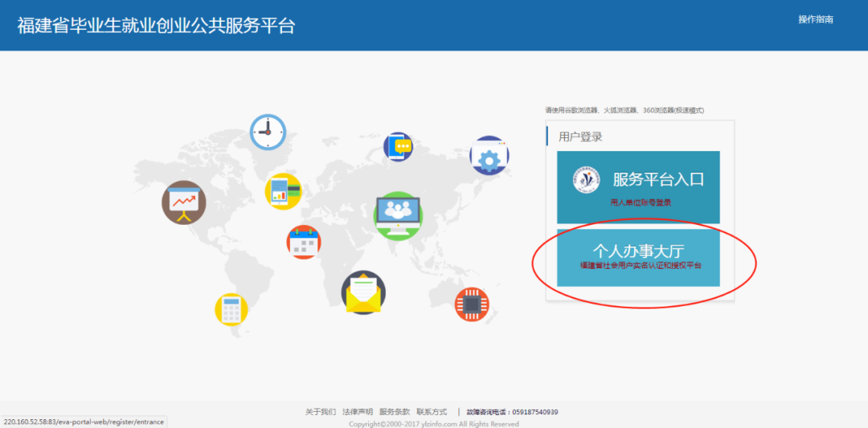Open the 服务条款 footer link

pyautogui.click(x=395, y=412)
